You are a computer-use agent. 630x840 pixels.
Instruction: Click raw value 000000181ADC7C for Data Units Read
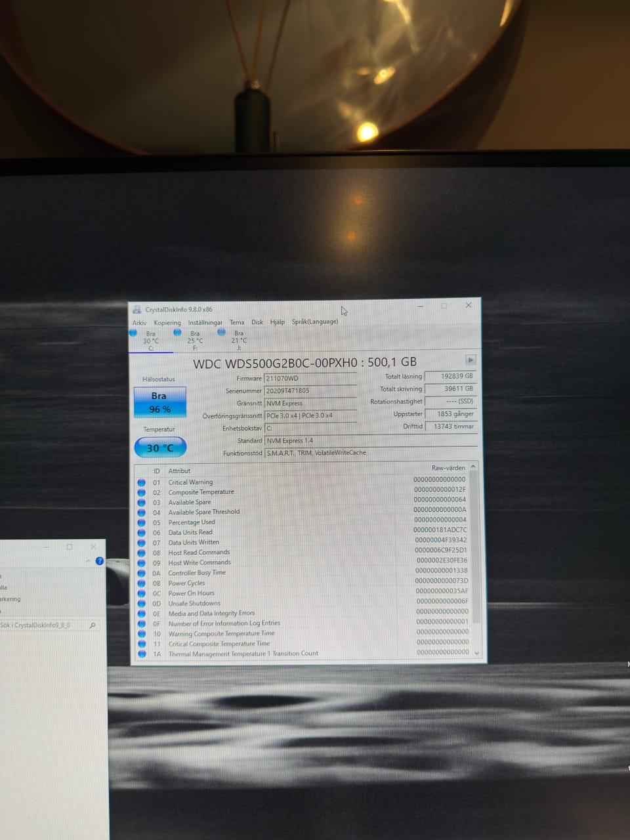pos(440,530)
